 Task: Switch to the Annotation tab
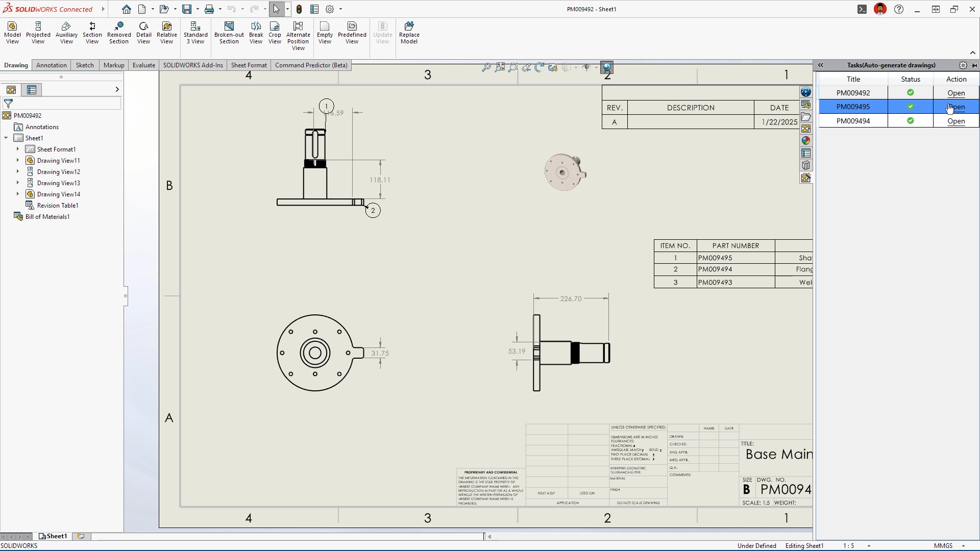[x=51, y=65]
